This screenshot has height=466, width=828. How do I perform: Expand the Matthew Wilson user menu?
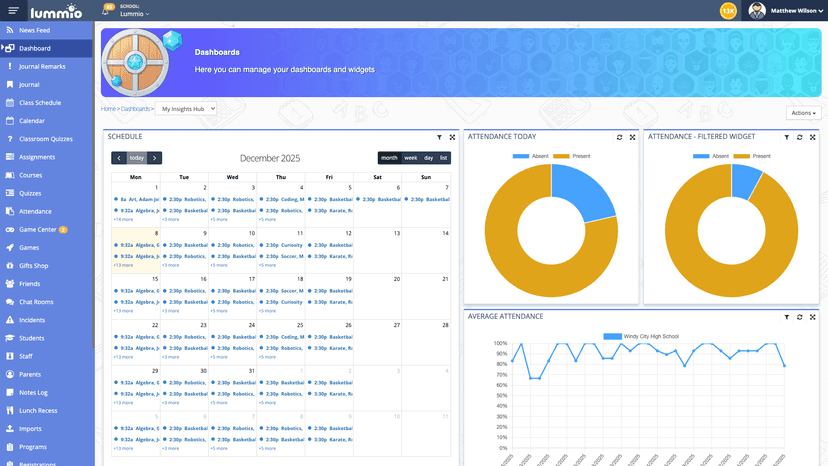797,10
